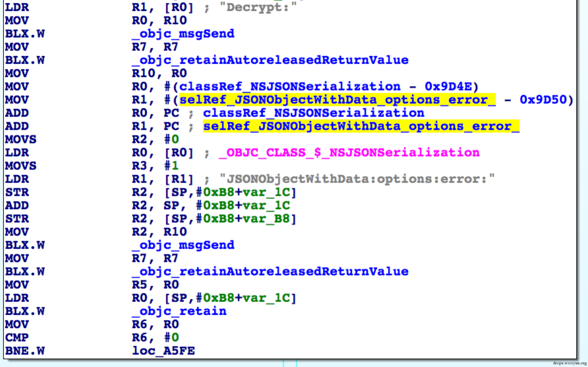Image resolution: width=588 pixels, height=367 pixels.
Task: Click the CMP mnemonic
Action: pyautogui.click(x=17, y=337)
